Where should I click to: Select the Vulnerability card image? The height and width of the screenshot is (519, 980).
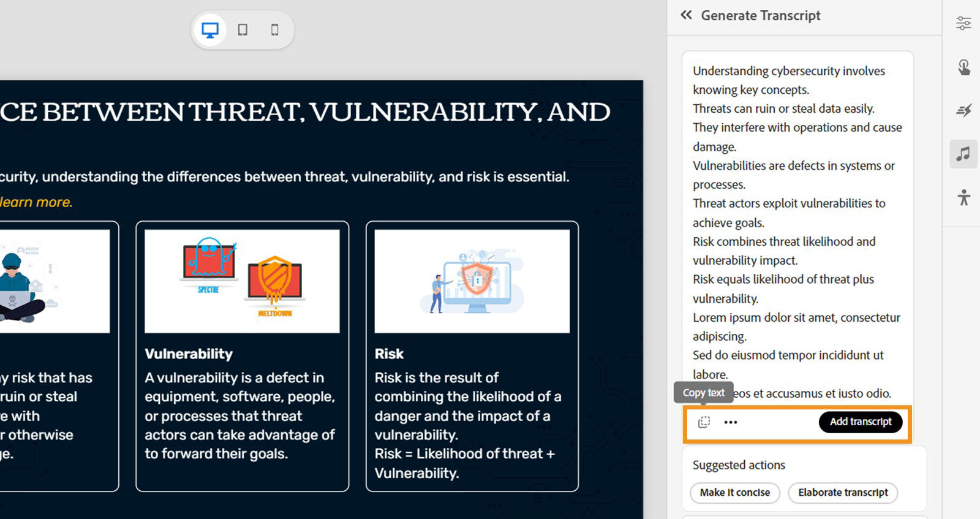[242, 281]
